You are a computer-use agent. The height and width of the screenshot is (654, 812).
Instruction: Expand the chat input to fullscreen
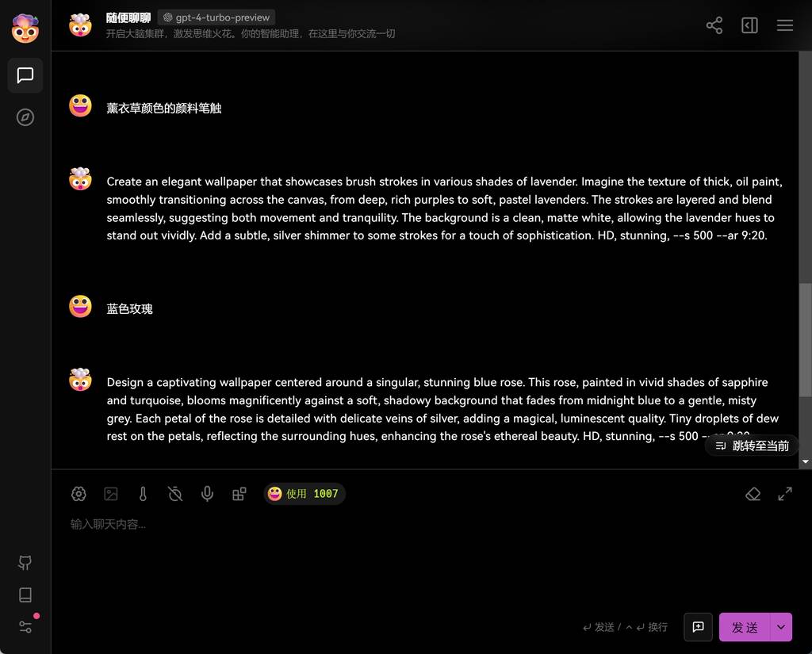click(785, 494)
